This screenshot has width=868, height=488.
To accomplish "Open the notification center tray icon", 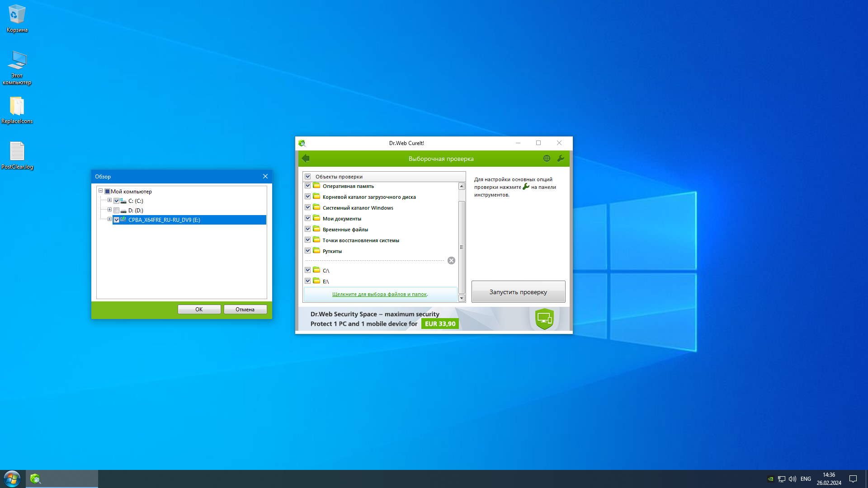I will coord(853,479).
